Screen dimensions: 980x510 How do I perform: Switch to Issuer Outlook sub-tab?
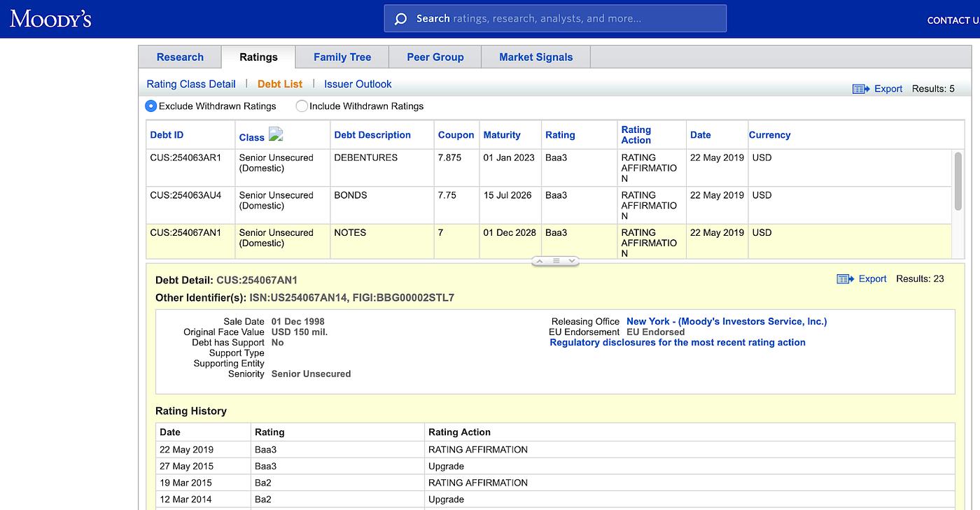[x=358, y=84]
